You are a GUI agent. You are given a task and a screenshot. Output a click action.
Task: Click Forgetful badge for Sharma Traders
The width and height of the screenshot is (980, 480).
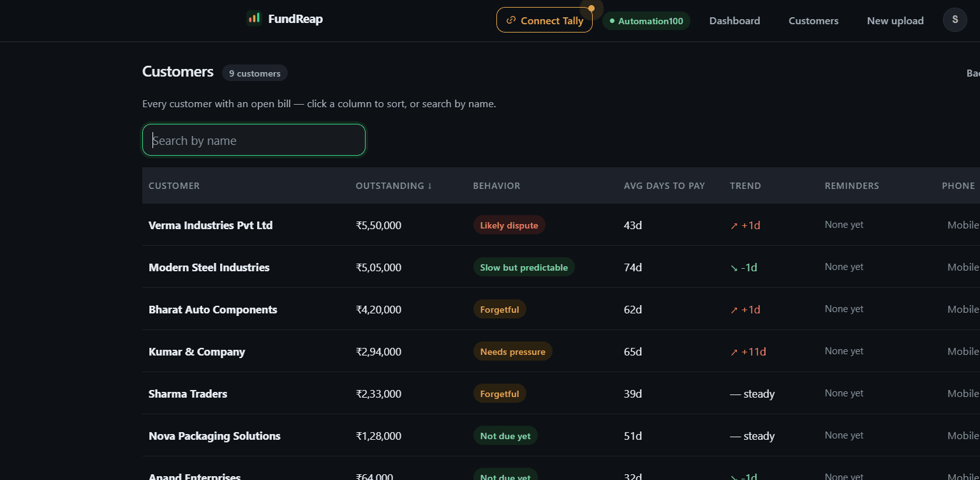[500, 393]
